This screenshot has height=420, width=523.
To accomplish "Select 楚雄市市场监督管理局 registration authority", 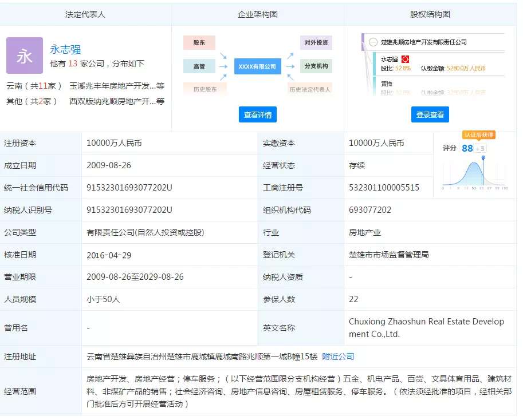I will [389, 255].
